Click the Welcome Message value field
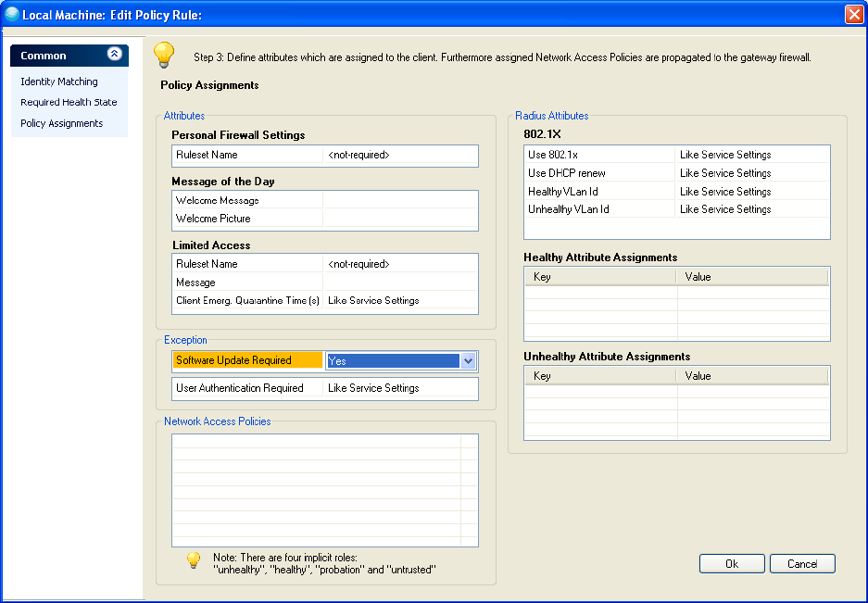868x603 pixels. [x=400, y=200]
